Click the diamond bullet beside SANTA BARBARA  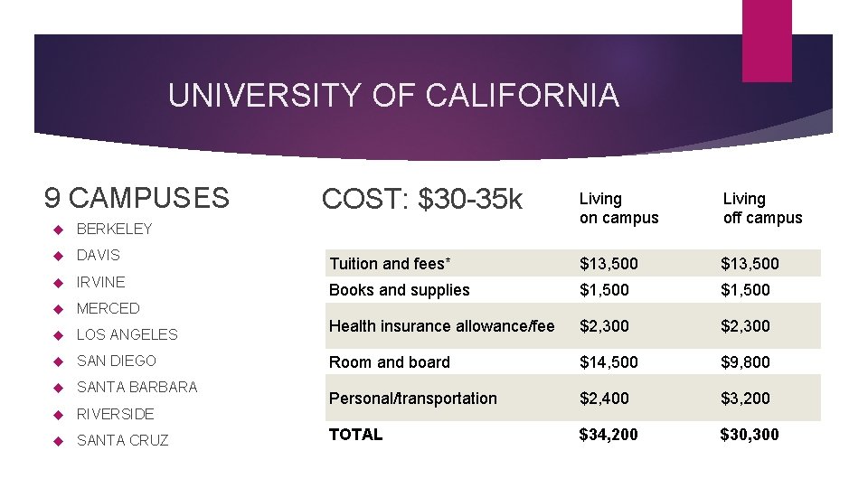tap(56, 388)
